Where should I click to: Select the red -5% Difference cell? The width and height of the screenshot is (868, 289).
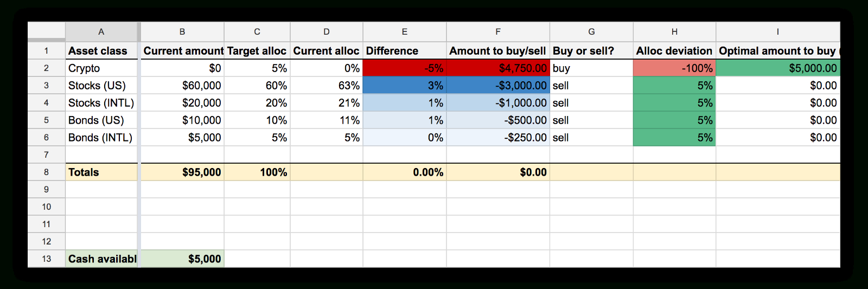405,68
